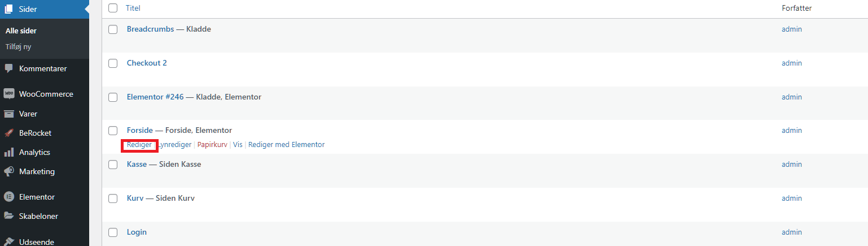Open Alle sider submenu item
The width and height of the screenshot is (868, 246).
click(x=21, y=31)
